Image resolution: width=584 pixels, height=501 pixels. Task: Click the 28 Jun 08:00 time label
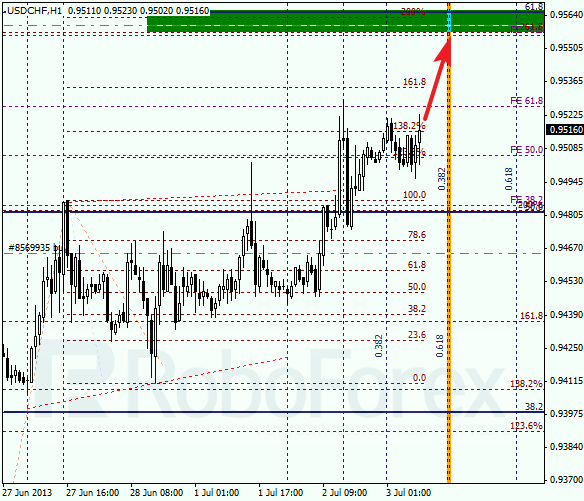[x=156, y=492]
